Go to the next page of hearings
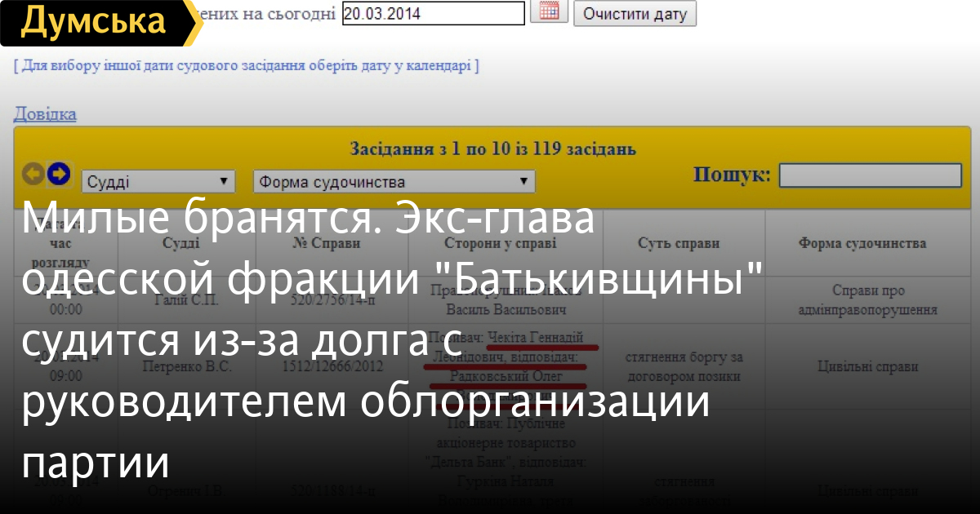The width and height of the screenshot is (980, 514). click(x=58, y=173)
